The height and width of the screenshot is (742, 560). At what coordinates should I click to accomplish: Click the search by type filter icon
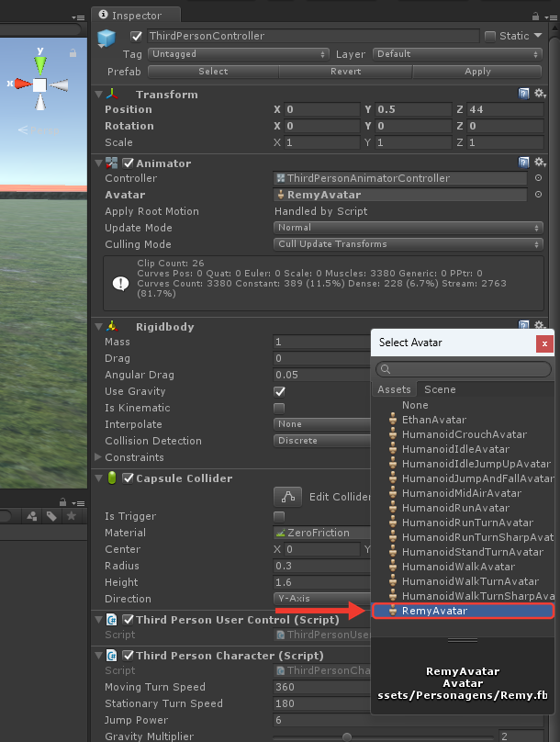tap(32, 516)
